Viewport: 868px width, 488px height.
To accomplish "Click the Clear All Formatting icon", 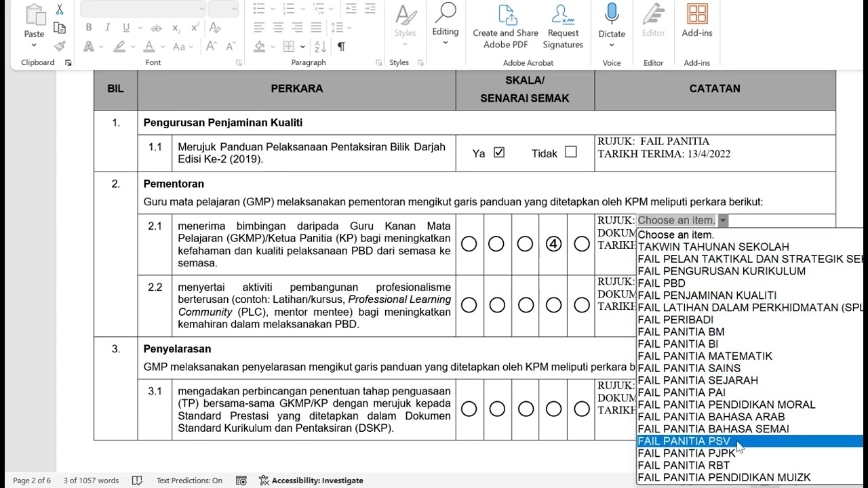I will tap(215, 28).
